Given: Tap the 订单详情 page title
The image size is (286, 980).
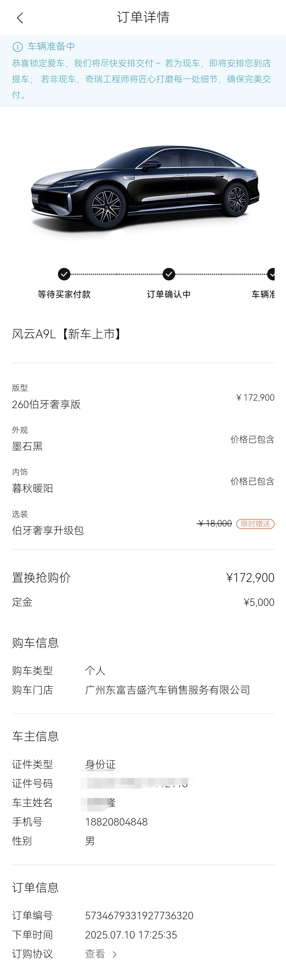Looking at the screenshot, I should click(143, 17).
